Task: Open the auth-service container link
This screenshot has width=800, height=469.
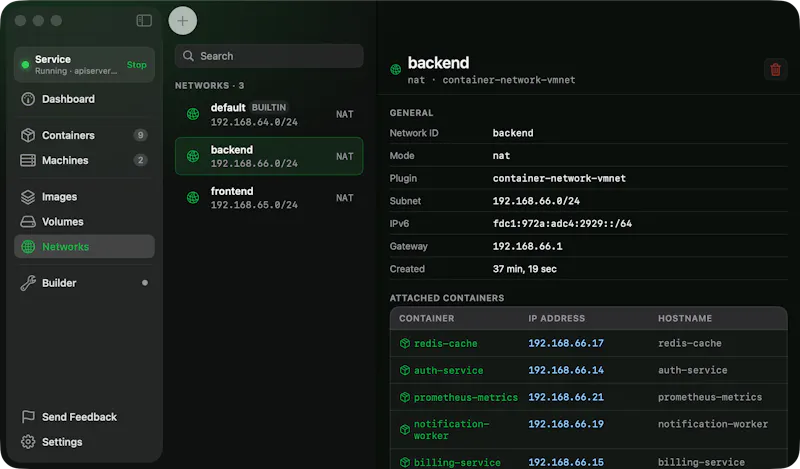Action: pyautogui.click(x=448, y=371)
